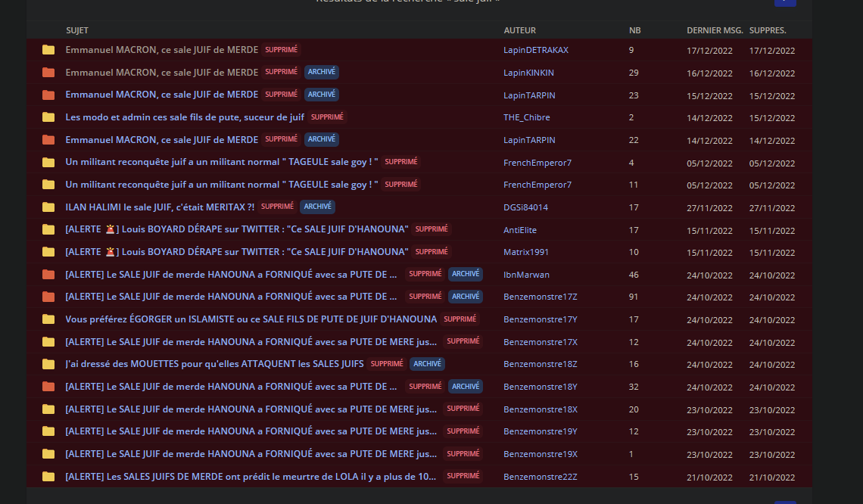Screen dimensions: 863x504
Task: Click the red folder icon in Benzemonstre17Z's row
Action: (x=48, y=297)
